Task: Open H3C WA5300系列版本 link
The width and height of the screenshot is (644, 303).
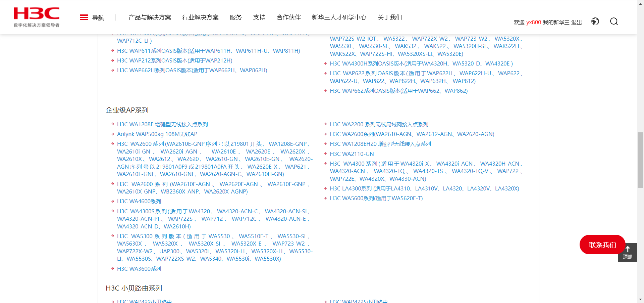Action: [215, 248]
